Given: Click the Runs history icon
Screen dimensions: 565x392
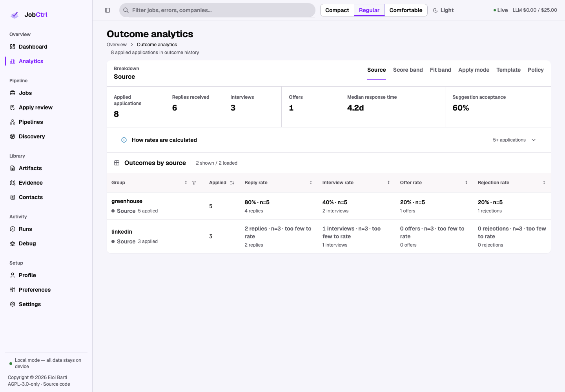Looking at the screenshot, I should pyautogui.click(x=13, y=229).
